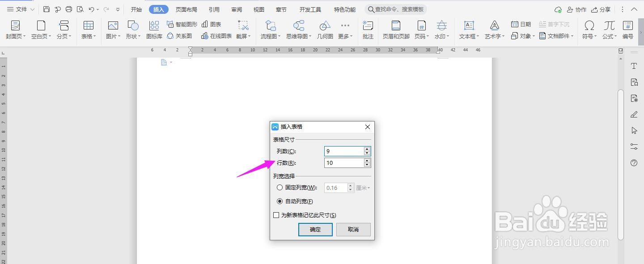Open the icon library (图标库)
Viewport: 644px width, 264px height.
point(154,30)
